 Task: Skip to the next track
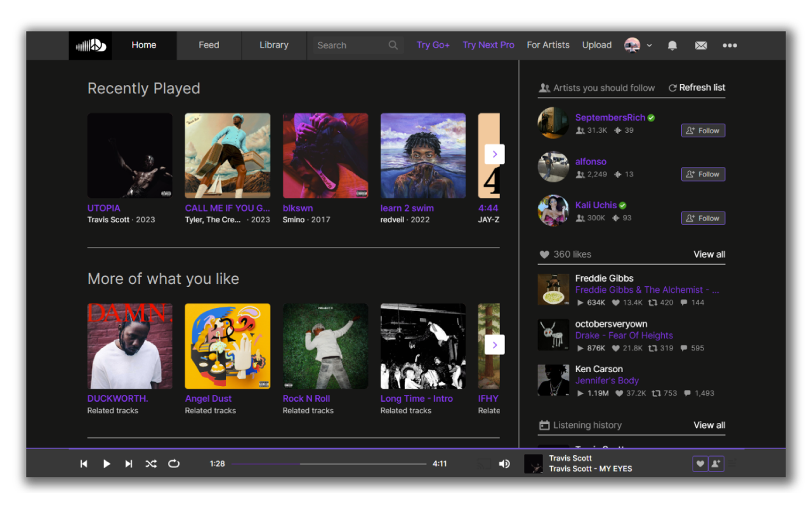pos(129,464)
